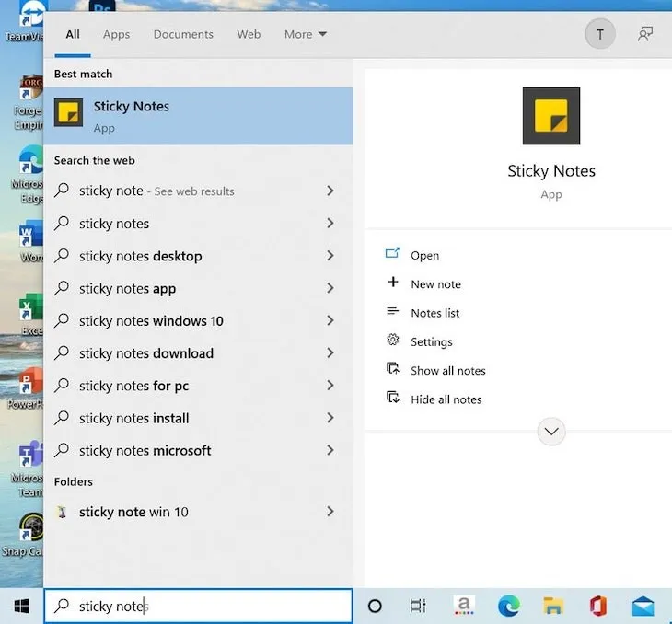Select 'Hide all notes' action
The height and width of the screenshot is (624, 672).
(x=446, y=399)
